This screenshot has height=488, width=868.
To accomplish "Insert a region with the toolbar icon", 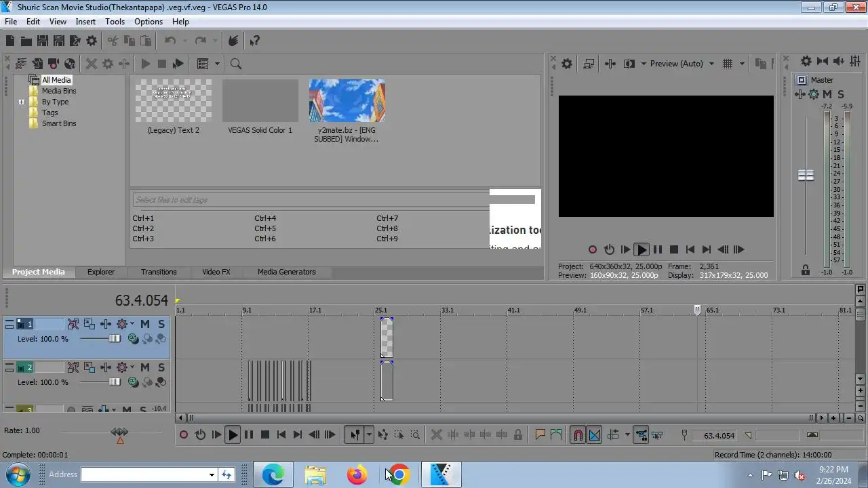I will (556, 435).
